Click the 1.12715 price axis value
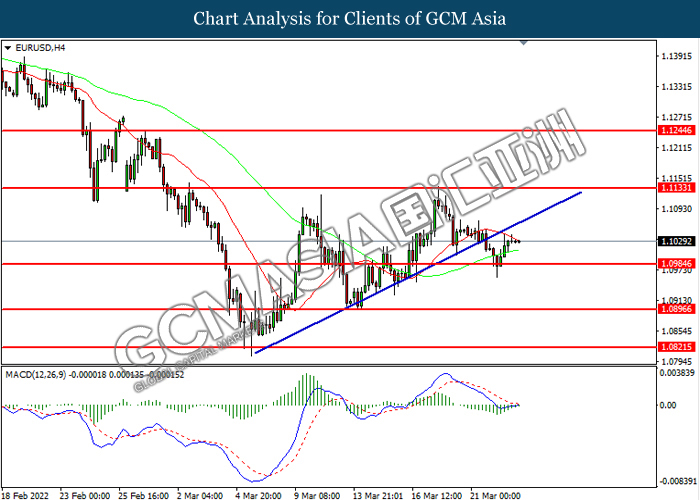Screen dimensions: 700x500 677,117
